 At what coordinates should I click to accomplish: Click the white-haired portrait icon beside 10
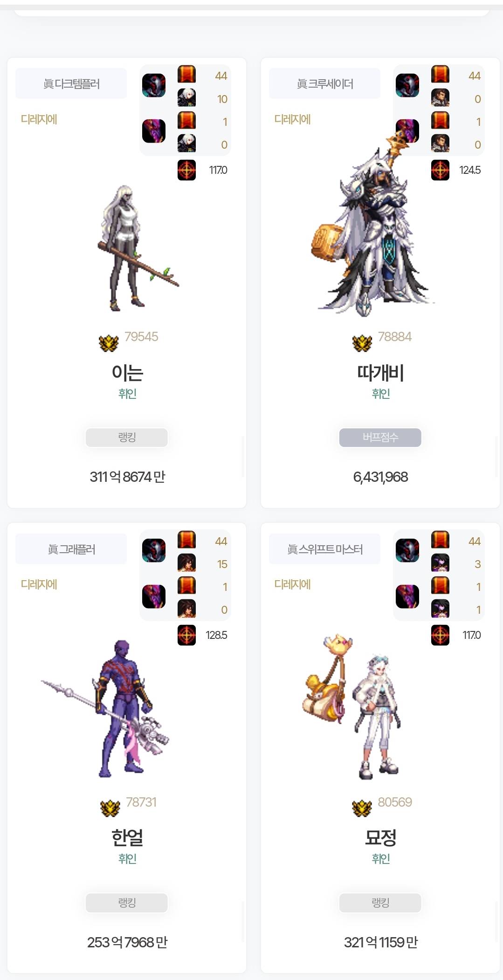[186, 98]
